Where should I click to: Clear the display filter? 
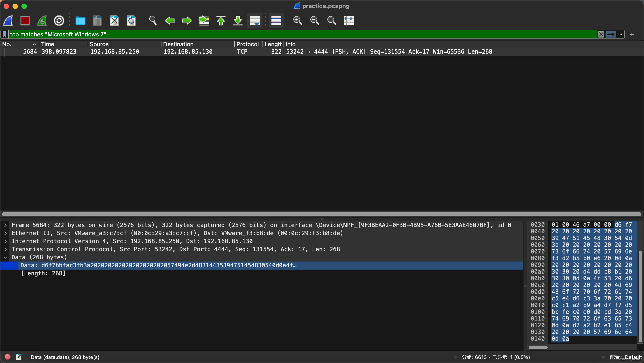[x=601, y=34]
